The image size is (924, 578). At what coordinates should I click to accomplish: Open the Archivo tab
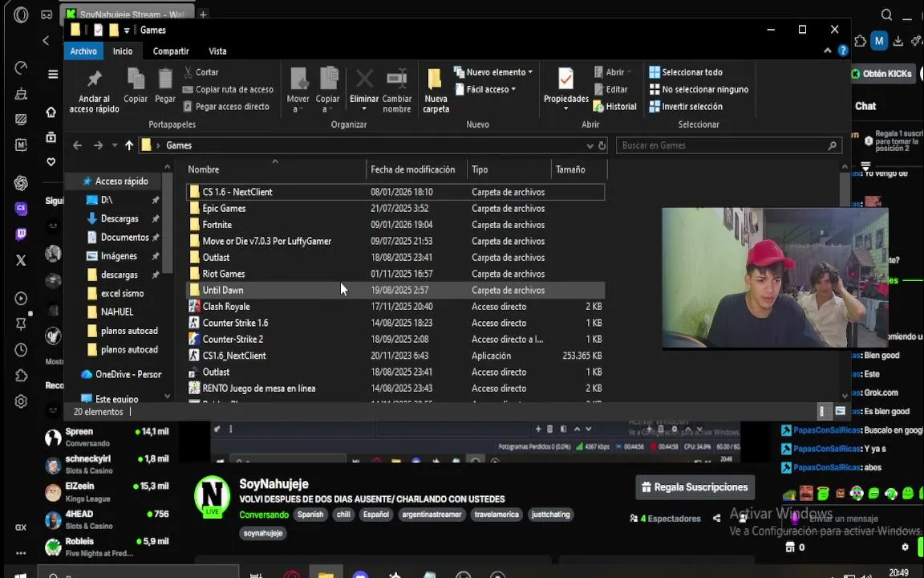point(83,51)
